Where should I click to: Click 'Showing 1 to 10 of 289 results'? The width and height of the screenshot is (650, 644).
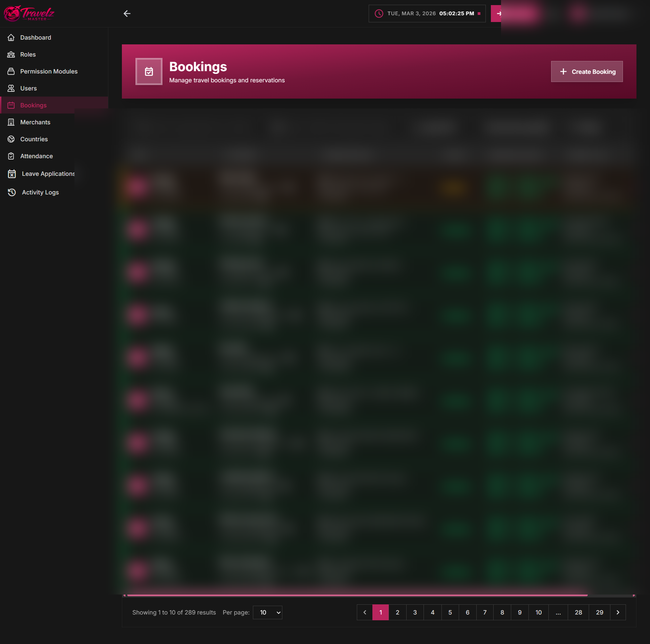pos(174,612)
